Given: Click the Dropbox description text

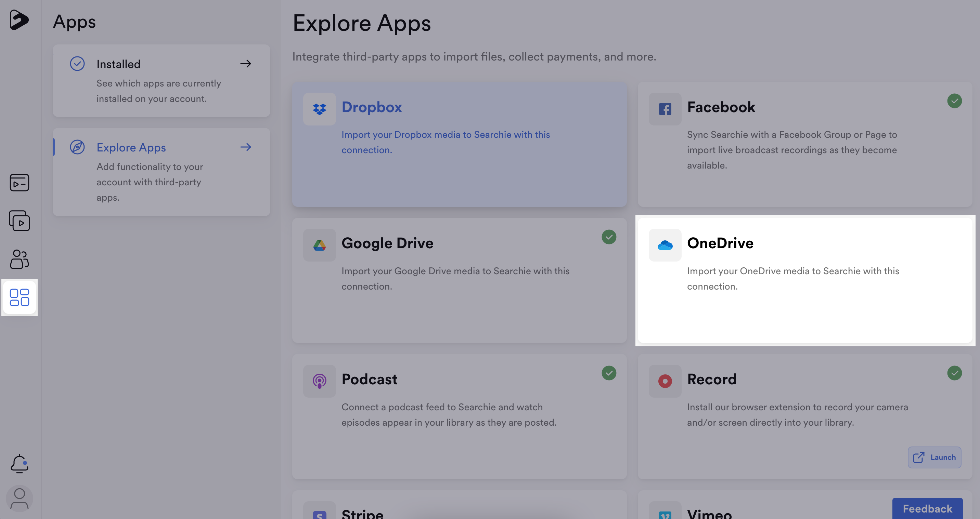Looking at the screenshot, I should [446, 142].
